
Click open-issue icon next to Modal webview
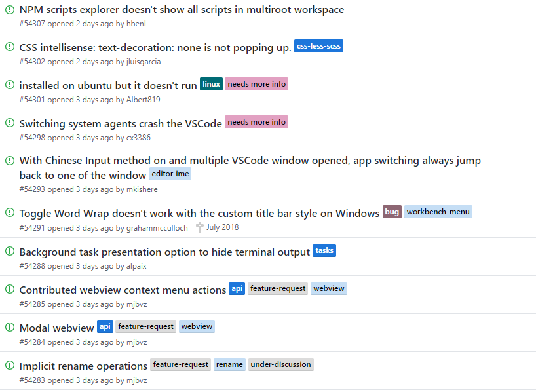pyautogui.click(x=10, y=327)
